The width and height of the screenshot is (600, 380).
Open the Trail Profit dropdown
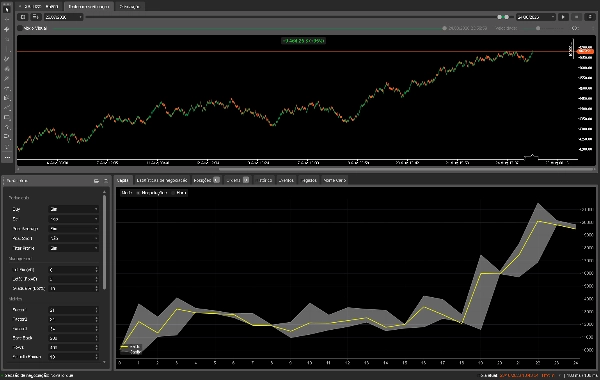73,248
